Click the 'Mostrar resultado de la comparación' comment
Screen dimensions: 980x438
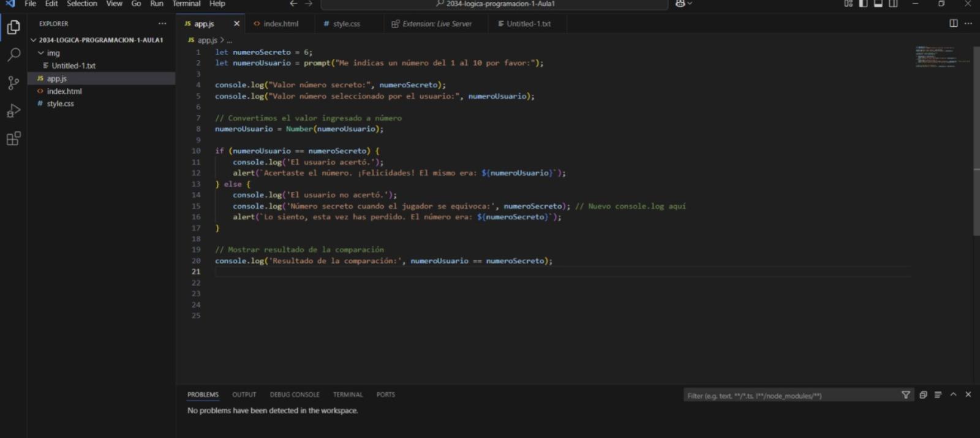300,250
